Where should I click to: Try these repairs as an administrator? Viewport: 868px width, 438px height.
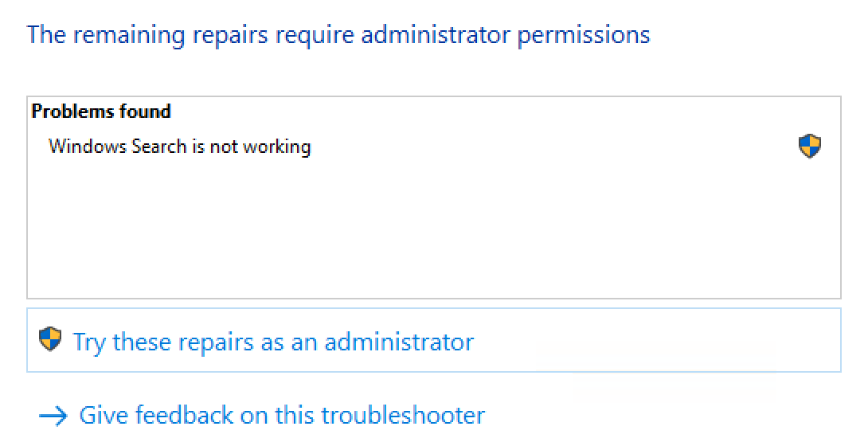[434, 340]
